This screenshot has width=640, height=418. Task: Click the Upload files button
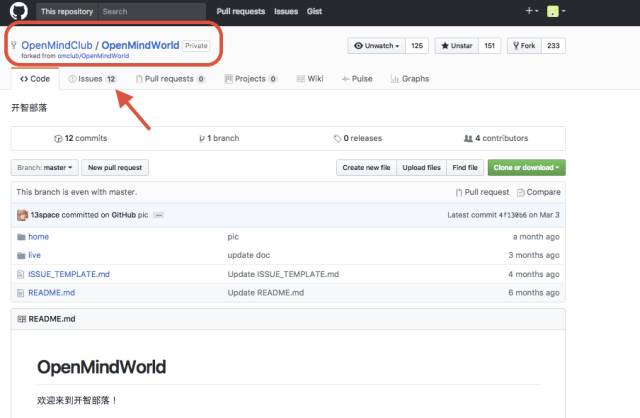click(421, 168)
